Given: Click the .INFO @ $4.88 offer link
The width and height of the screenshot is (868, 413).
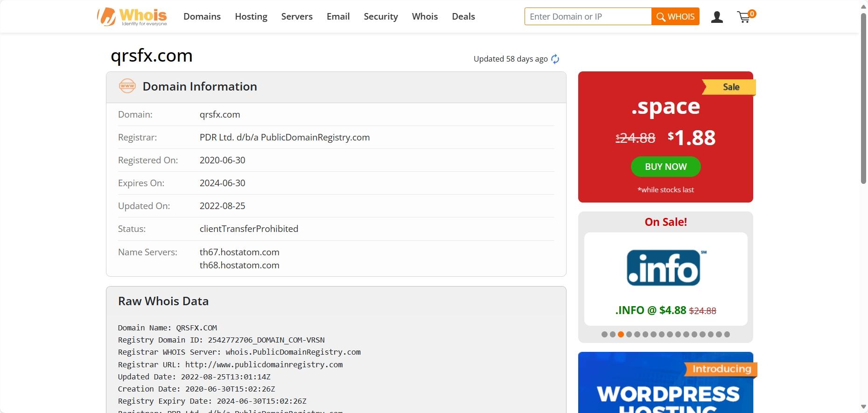Looking at the screenshot, I should tap(665, 310).
